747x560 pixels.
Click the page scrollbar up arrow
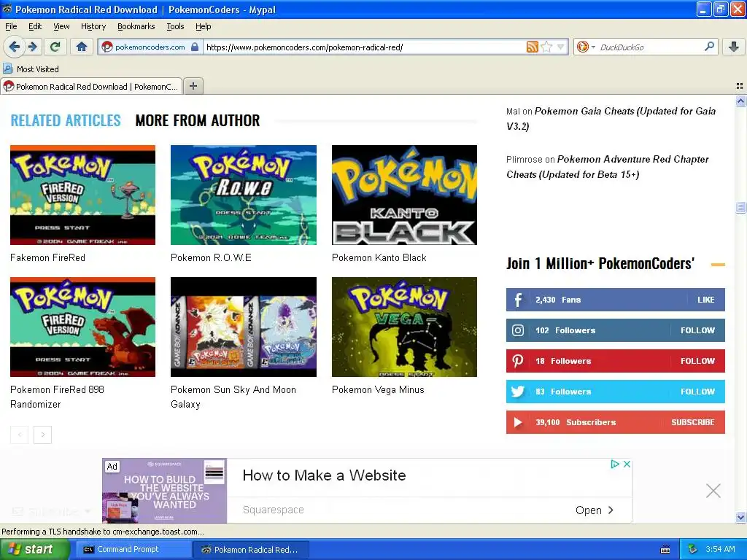(x=740, y=101)
